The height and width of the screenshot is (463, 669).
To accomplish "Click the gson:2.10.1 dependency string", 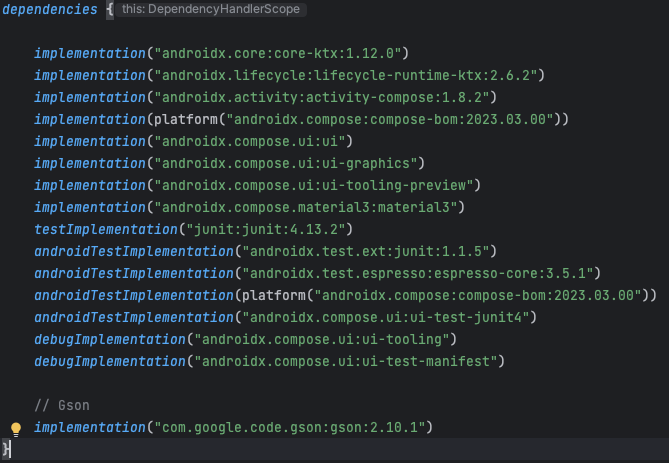I will [x=289, y=428].
